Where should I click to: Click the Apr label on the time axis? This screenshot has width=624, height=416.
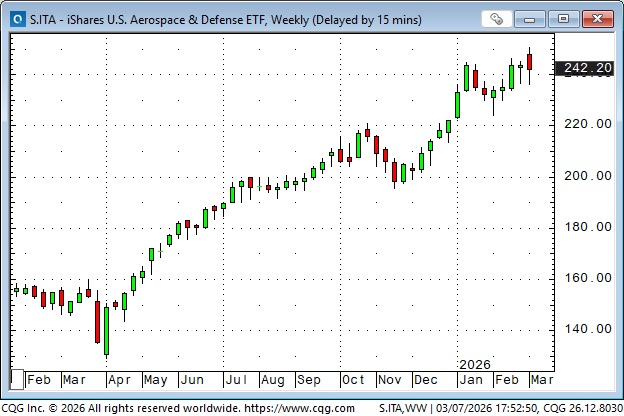[119, 381]
